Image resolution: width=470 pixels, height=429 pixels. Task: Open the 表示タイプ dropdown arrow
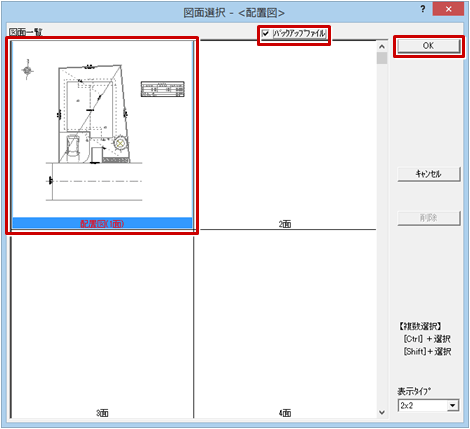coord(452,406)
